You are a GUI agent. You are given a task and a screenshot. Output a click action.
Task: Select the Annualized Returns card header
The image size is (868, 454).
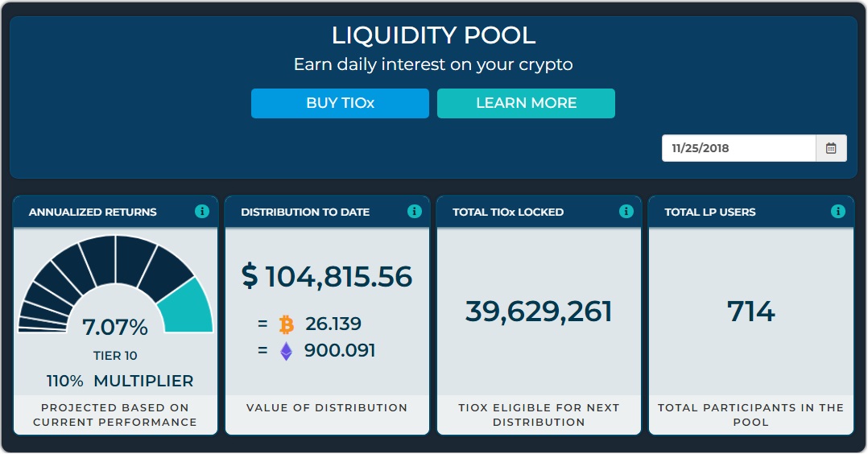click(x=93, y=213)
